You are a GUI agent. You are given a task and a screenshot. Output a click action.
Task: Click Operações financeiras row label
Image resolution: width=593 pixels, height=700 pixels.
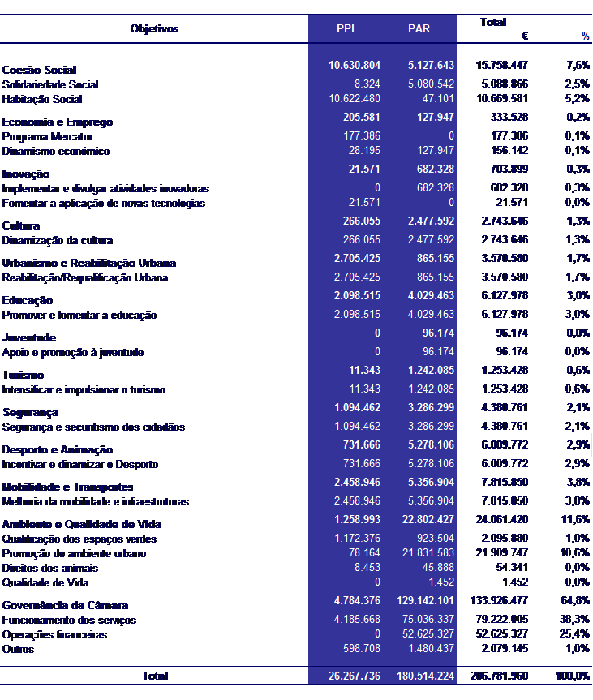tap(54, 635)
